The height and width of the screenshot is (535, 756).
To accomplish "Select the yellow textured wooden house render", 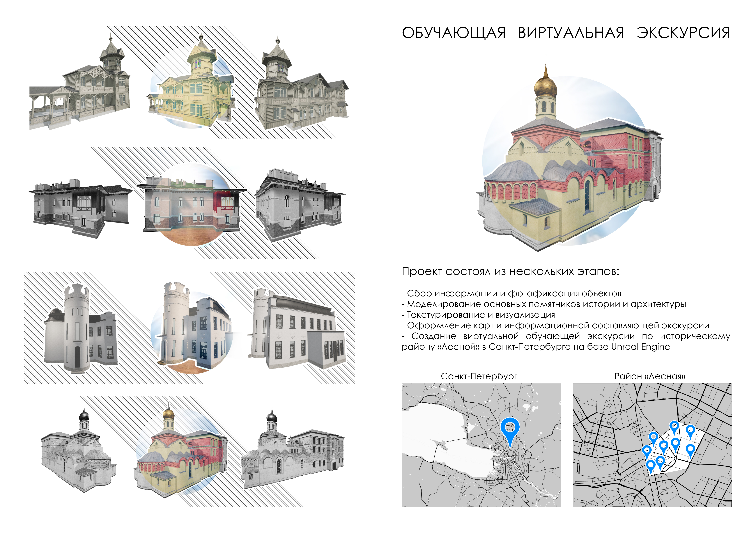I will [x=191, y=81].
